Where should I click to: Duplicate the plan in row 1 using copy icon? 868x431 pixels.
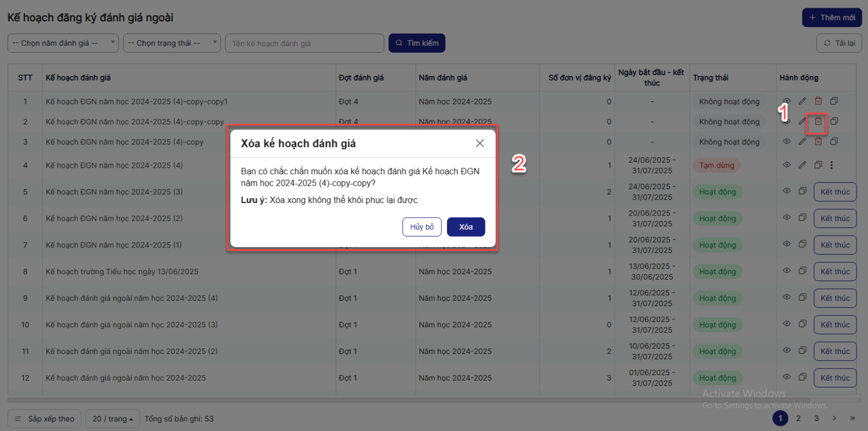click(834, 101)
